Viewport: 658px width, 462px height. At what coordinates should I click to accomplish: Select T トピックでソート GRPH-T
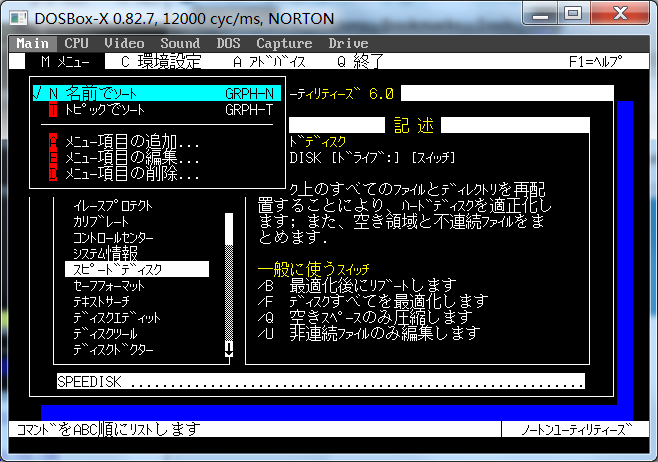click(161, 110)
